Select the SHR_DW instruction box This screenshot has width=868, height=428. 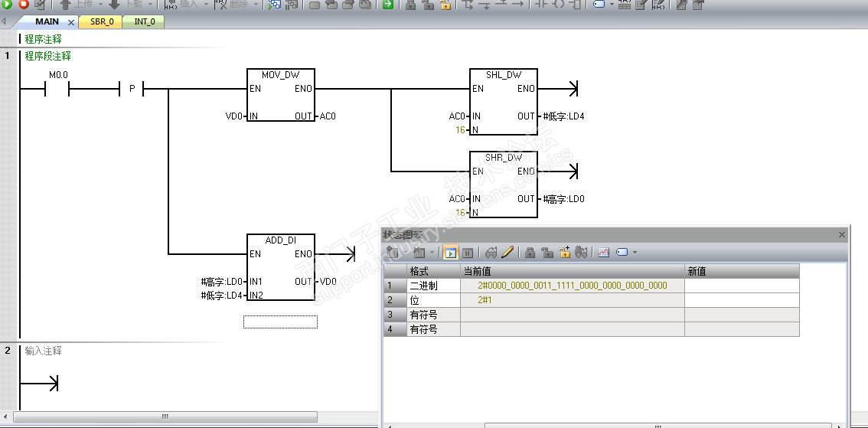click(504, 185)
